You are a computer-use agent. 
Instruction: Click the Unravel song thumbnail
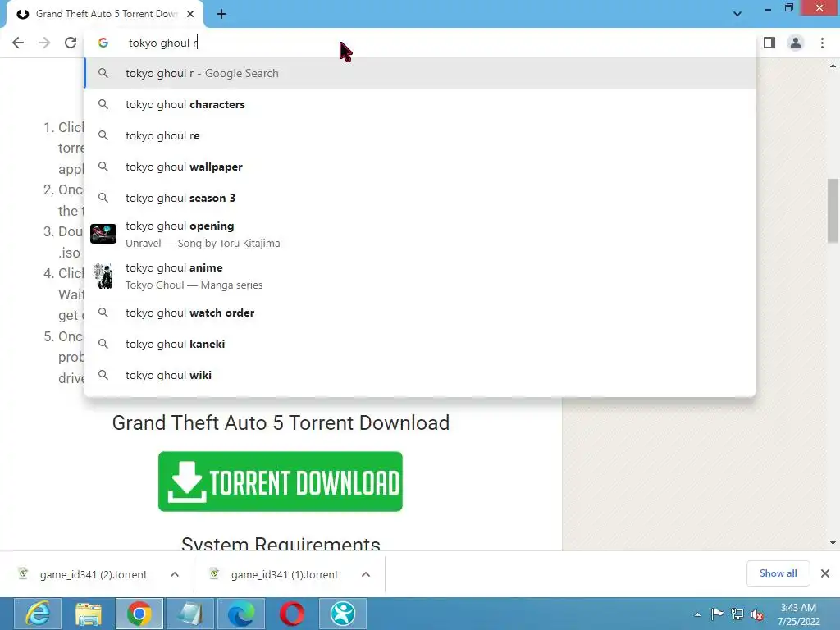point(103,234)
